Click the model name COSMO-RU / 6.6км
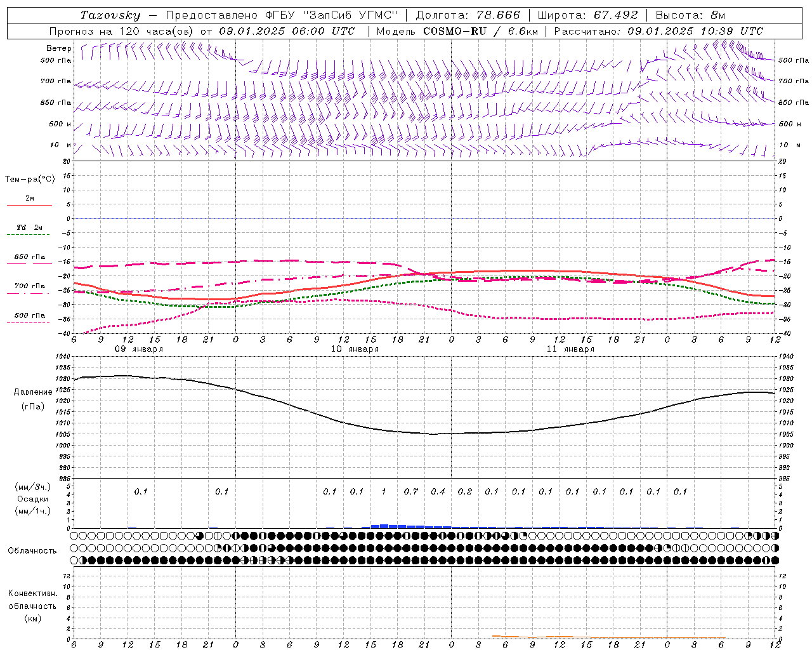812x650 pixels. 480,31
